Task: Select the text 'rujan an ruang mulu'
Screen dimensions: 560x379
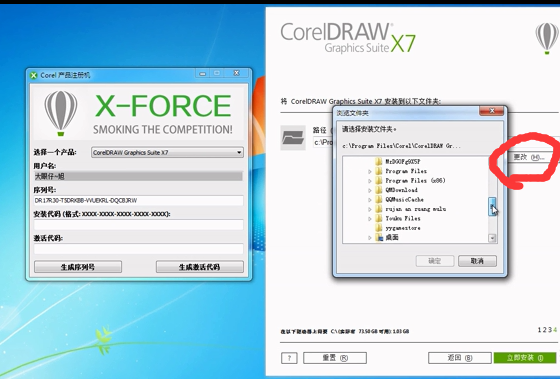Action: click(415, 209)
